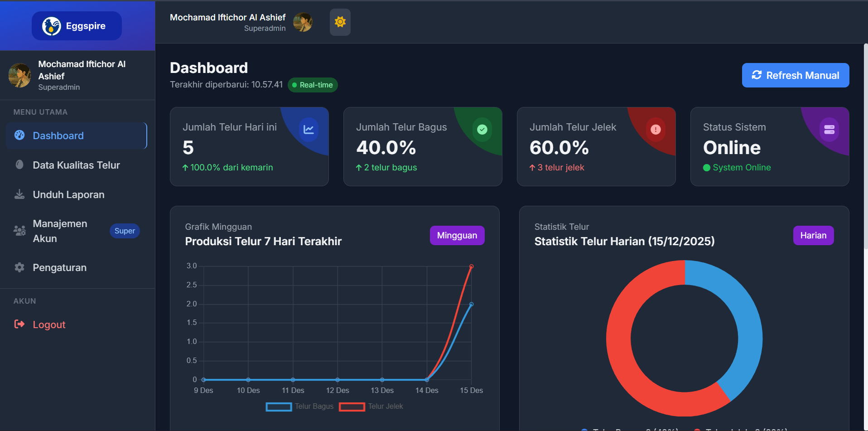Viewport: 868px width, 431px height.
Task: Click the Eggspire brand name text
Action: [x=86, y=26]
